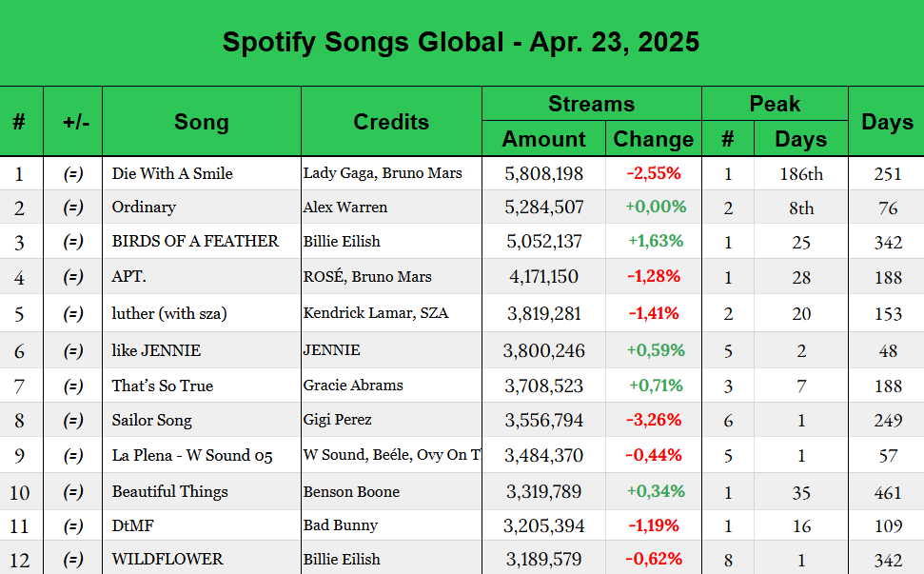
Task: Click the song title "Die With A Smile"
Action: point(172,173)
